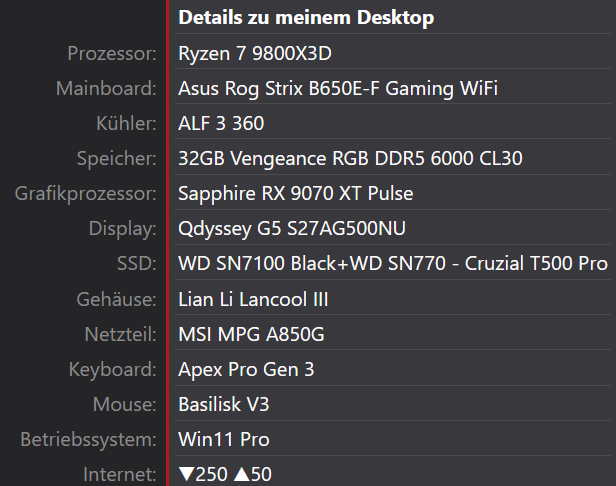Viewport: 616px width, 486px height.
Task: Click the Prozessor label
Action: click(x=112, y=53)
